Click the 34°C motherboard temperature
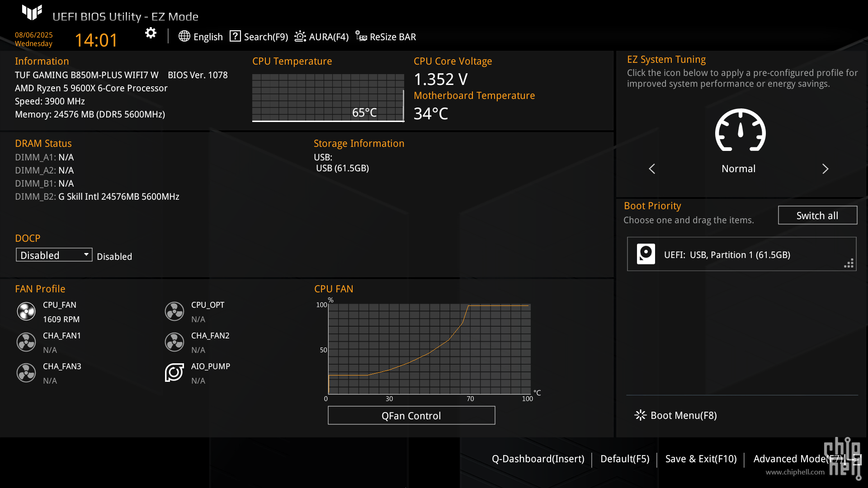Screen dimensions: 868x488 click(431, 113)
